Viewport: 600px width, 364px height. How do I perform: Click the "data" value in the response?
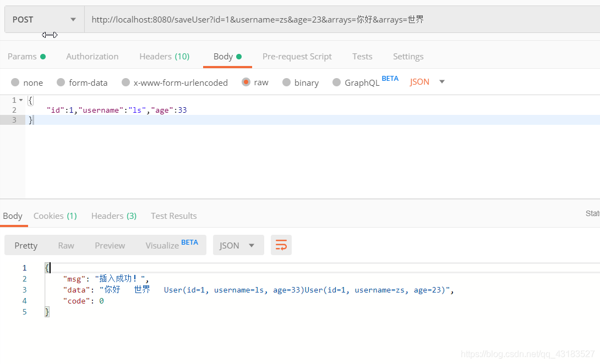pos(274,290)
